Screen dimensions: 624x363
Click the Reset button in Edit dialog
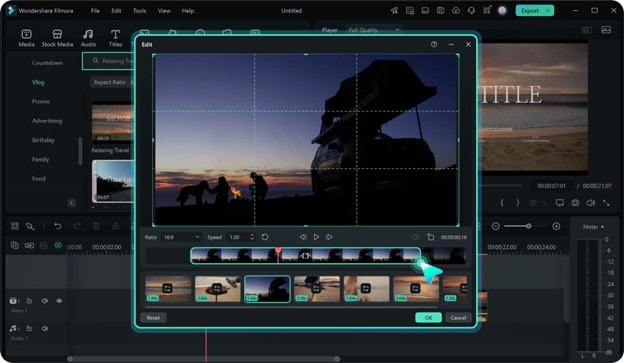[x=153, y=318]
